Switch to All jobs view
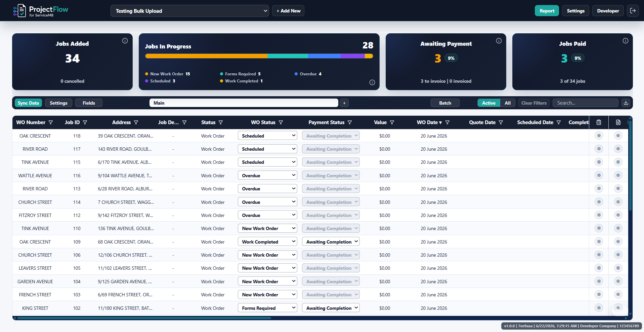The image size is (644, 332). [508, 103]
